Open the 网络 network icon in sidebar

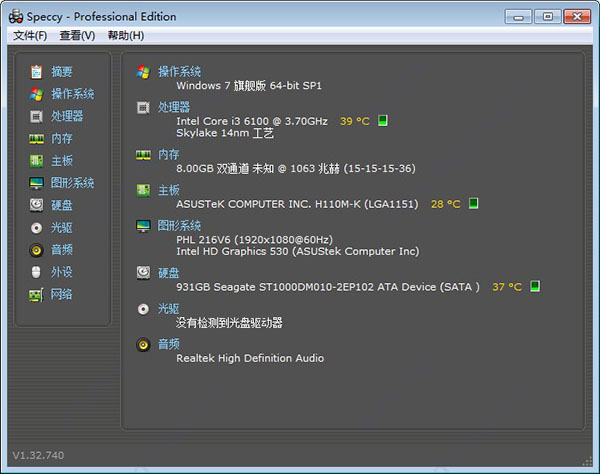[37, 295]
